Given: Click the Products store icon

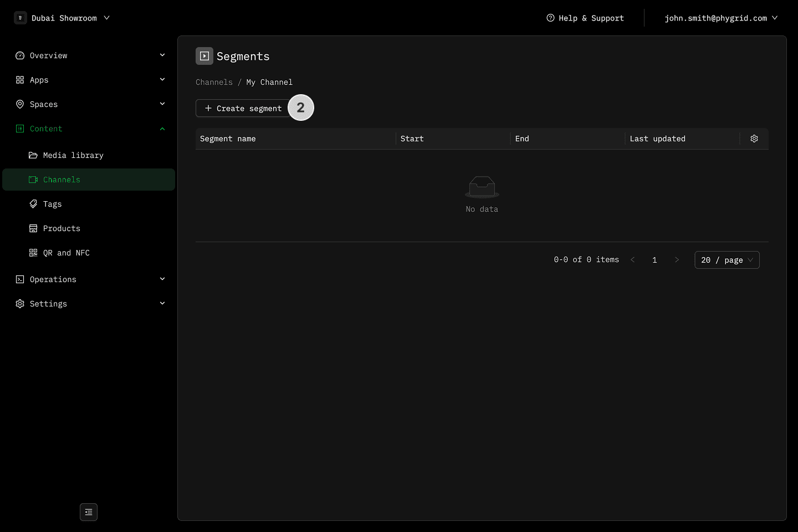Looking at the screenshot, I should [x=33, y=228].
